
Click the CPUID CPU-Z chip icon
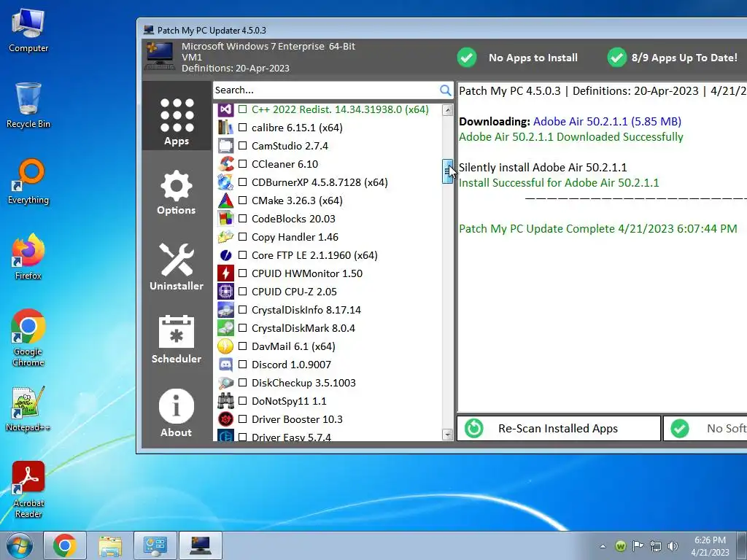tap(225, 292)
